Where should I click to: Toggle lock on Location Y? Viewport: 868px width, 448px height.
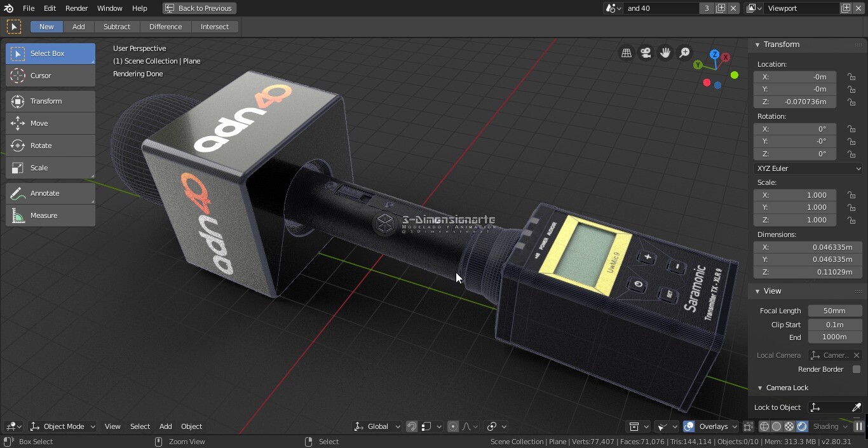coord(851,89)
